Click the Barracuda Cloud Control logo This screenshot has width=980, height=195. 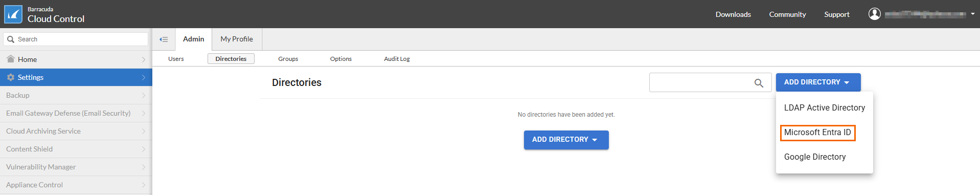point(13,14)
